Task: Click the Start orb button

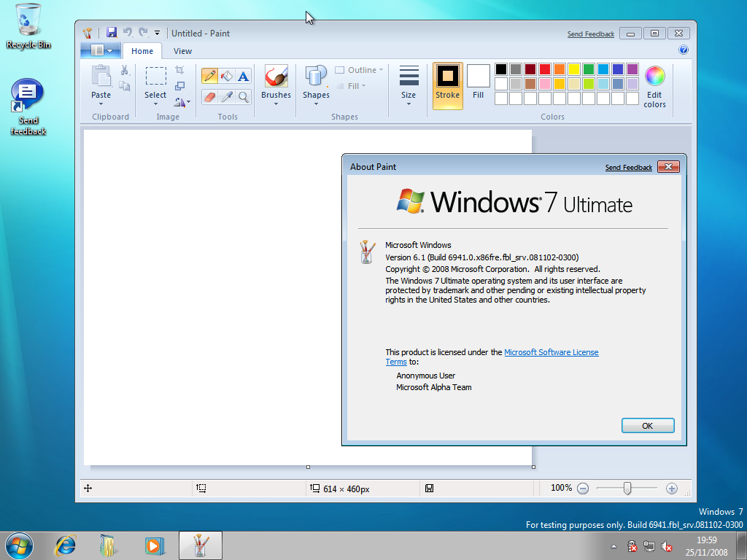Action: pyautogui.click(x=20, y=545)
